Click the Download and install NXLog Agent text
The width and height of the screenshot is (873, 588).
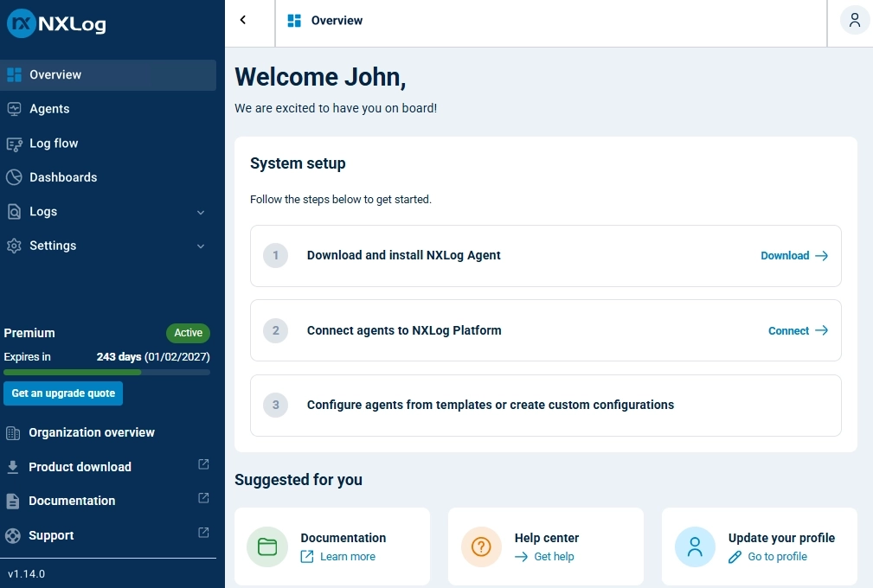[x=404, y=255]
